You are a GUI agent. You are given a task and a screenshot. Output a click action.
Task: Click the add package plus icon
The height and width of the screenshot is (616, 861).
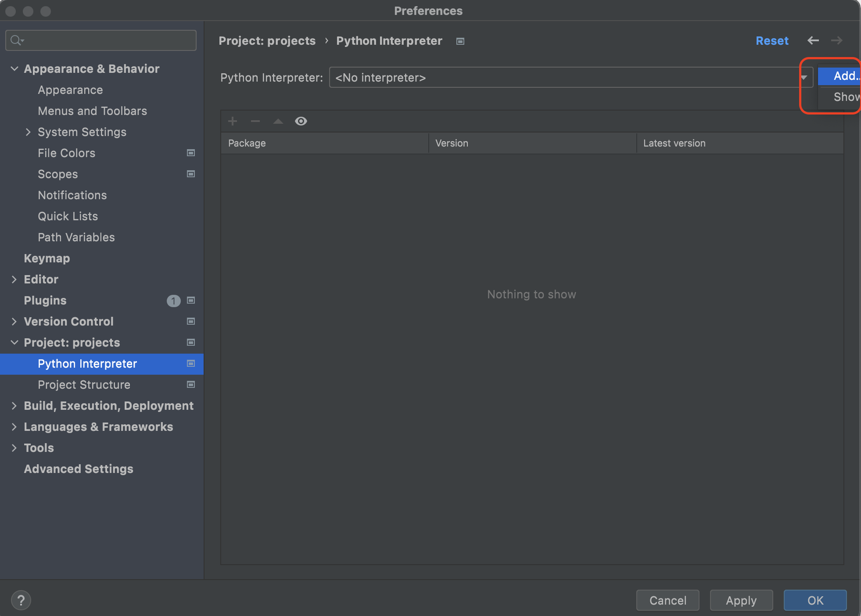tap(233, 121)
